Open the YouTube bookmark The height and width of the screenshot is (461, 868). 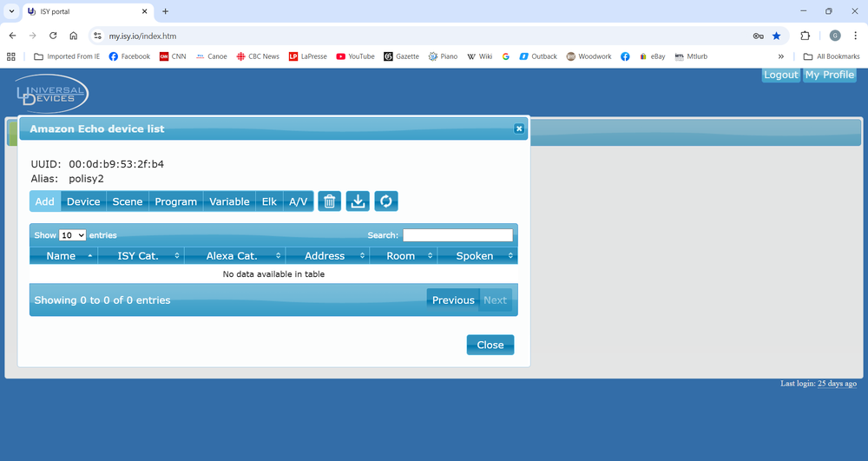[355, 56]
